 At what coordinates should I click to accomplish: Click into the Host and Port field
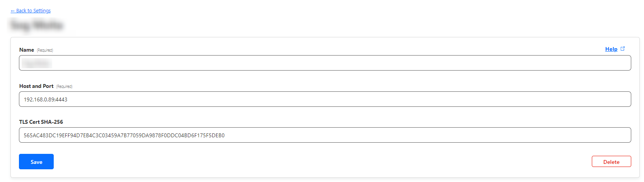[x=325, y=99]
